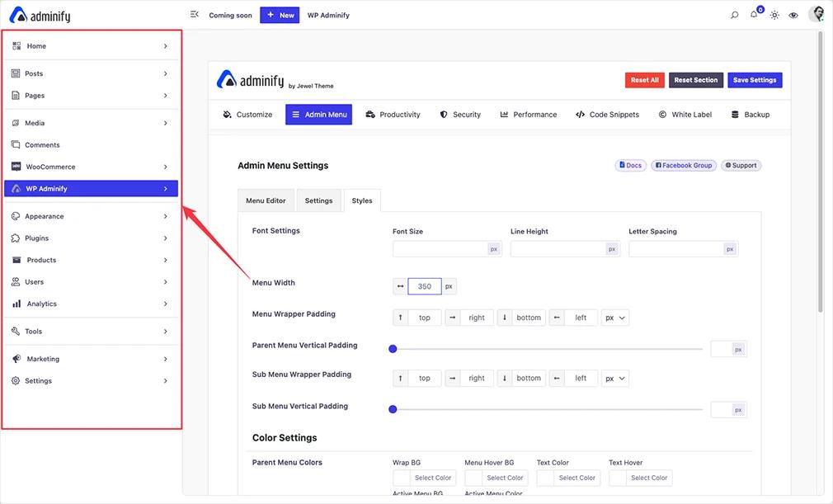
Task: Click horizontal arrows icon beside Menu Width
Action: click(x=400, y=286)
